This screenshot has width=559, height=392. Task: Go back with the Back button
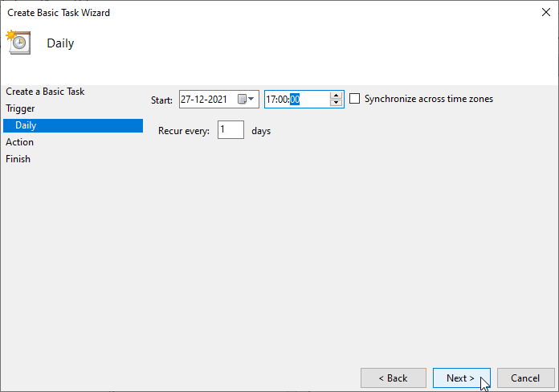[x=394, y=378]
